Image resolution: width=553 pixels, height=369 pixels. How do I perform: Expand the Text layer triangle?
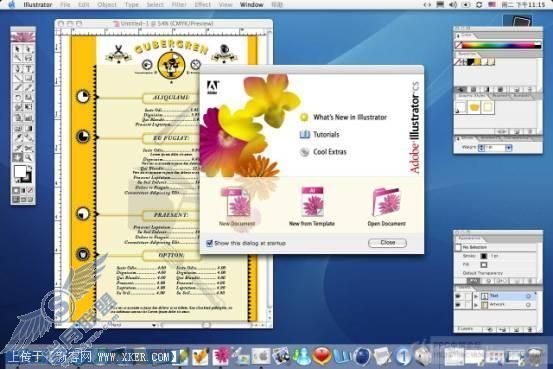[476, 296]
